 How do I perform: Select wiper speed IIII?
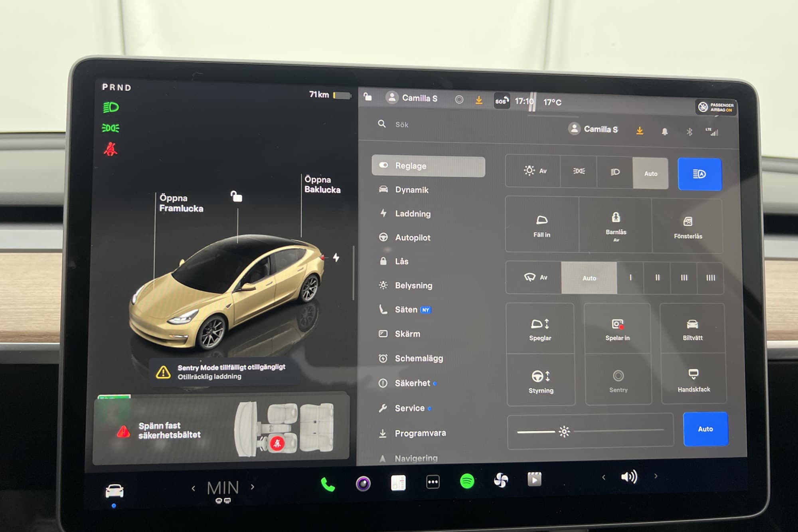[711, 278]
